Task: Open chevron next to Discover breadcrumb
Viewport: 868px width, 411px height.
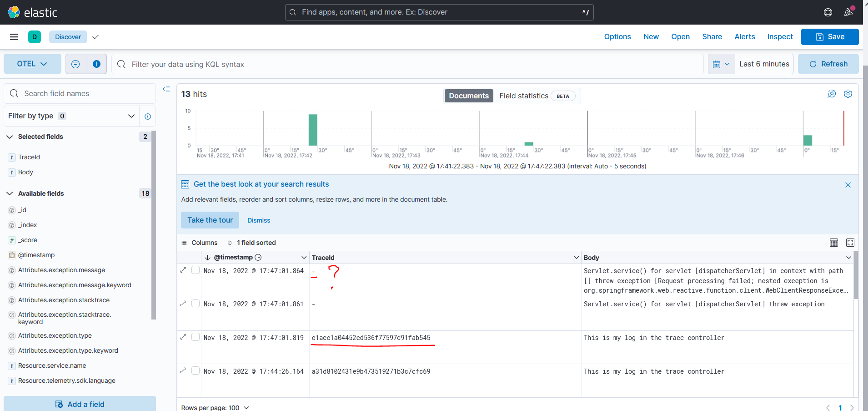Action: [x=95, y=37]
